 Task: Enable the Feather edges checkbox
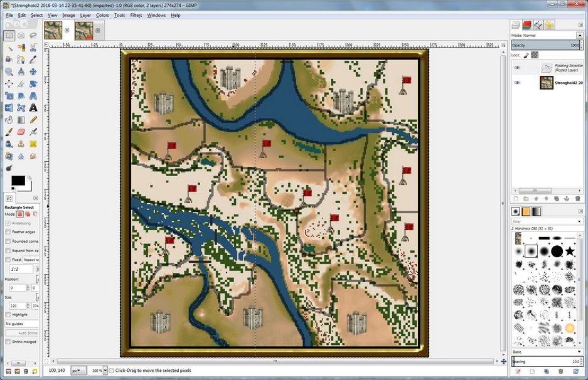click(x=8, y=232)
